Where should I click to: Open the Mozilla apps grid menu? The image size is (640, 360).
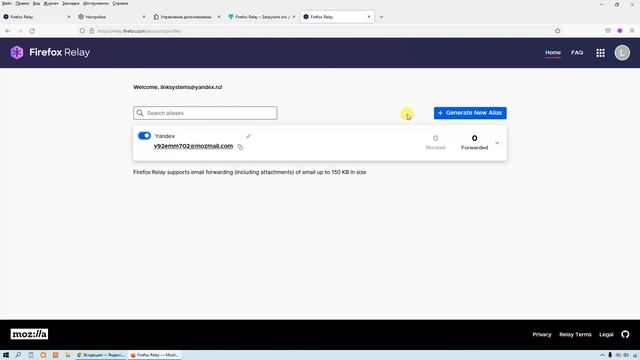600,53
